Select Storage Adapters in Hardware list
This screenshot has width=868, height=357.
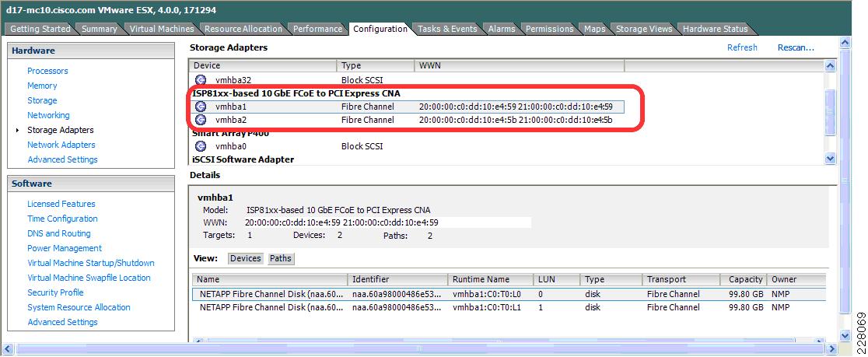(x=61, y=130)
